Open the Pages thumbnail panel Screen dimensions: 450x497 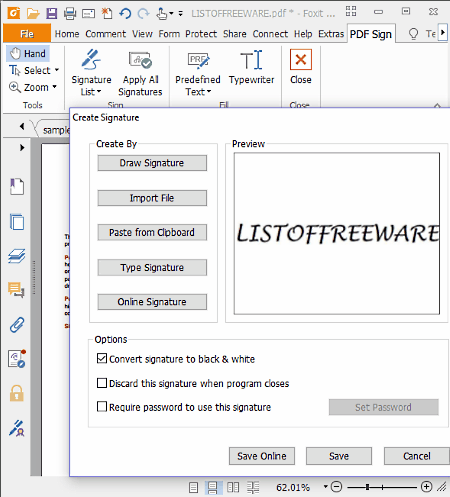pos(17,222)
